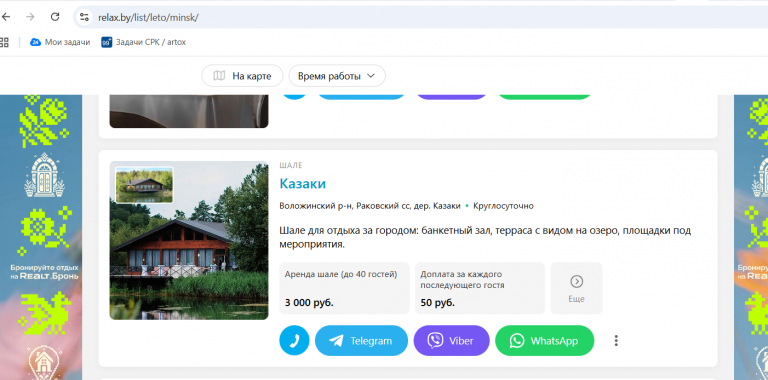Select the "Аренда шале (до 40 гостей)" price card
Viewport: 768px width, 380px height.
click(344, 288)
